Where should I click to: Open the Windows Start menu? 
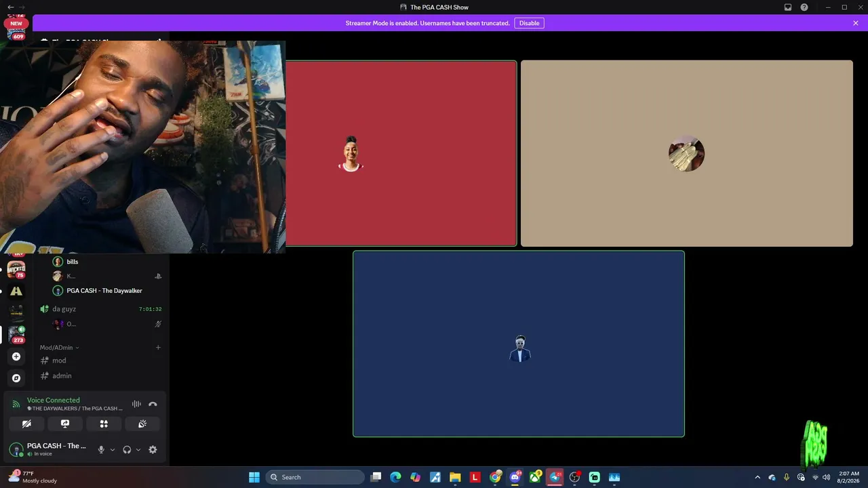254,477
